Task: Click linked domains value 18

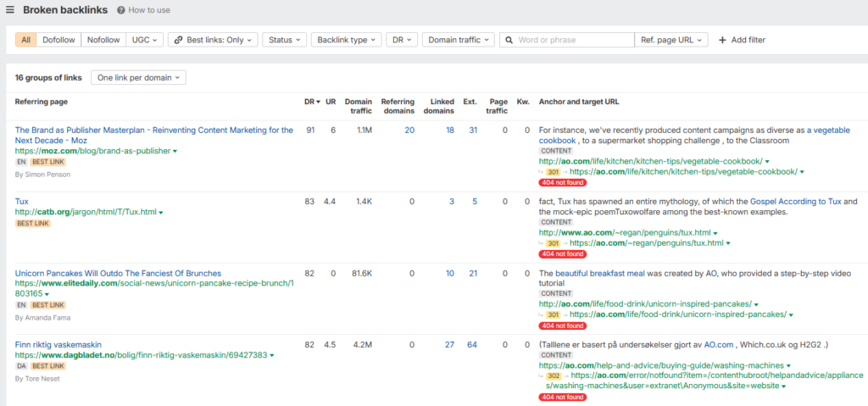Action: [x=449, y=131]
